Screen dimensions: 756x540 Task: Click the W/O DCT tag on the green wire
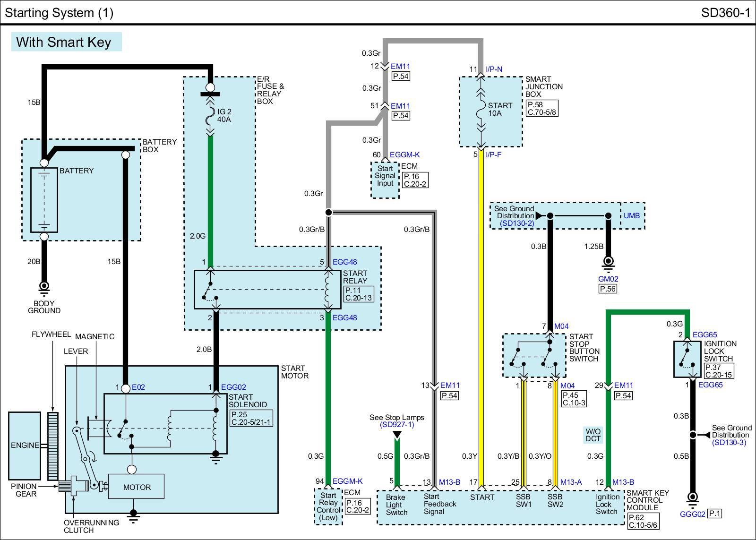tap(593, 435)
